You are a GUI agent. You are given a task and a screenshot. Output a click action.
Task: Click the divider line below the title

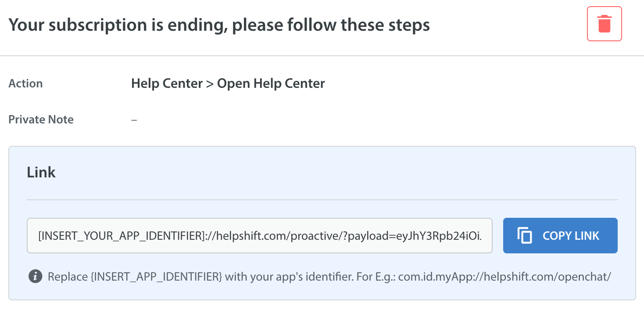pyautogui.click(x=322, y=56)
